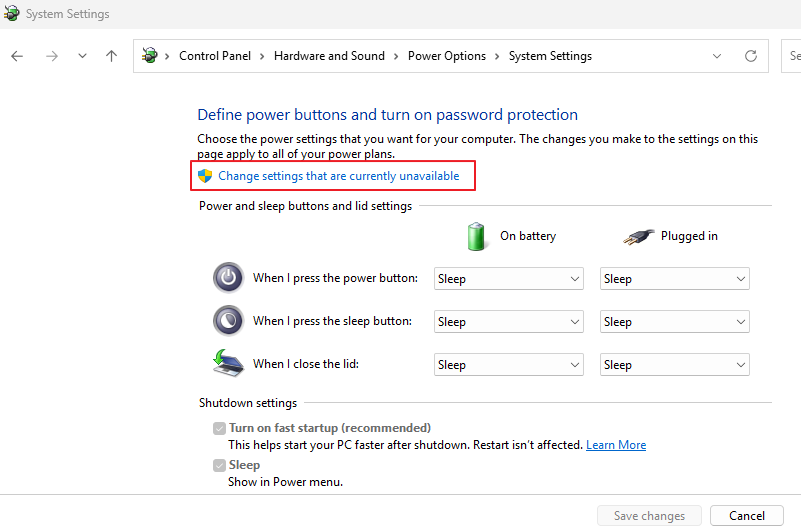Click the power button icon
This screenshot has height=529, width=801.
(x=228, y=278)
